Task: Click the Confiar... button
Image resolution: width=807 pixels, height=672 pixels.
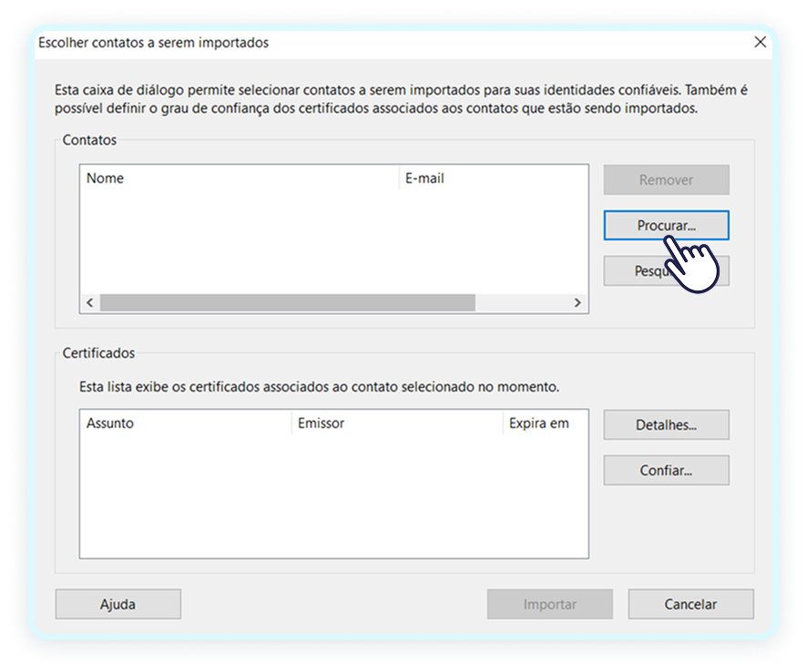Action: [x=666, y=470]
